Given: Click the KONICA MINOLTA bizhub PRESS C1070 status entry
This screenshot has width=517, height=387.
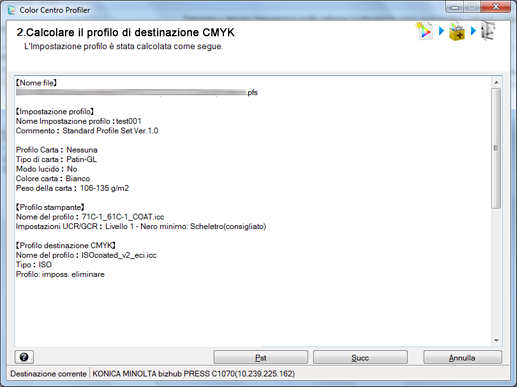Looking at the screenshot, I should point(193,374).
